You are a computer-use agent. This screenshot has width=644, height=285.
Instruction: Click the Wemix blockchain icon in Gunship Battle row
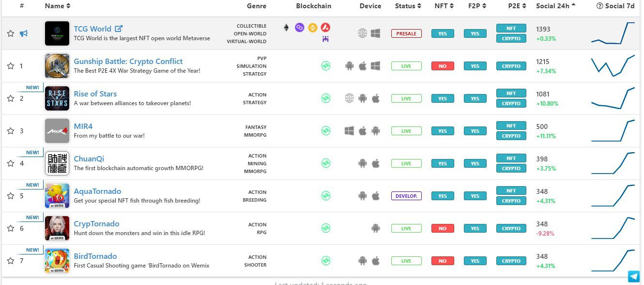click(x=326, y=66)
